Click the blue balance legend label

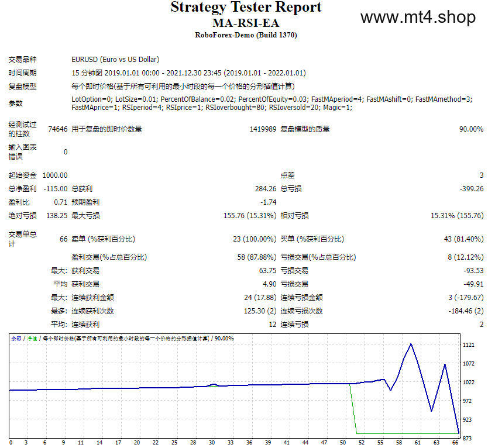tap(16, 339)
